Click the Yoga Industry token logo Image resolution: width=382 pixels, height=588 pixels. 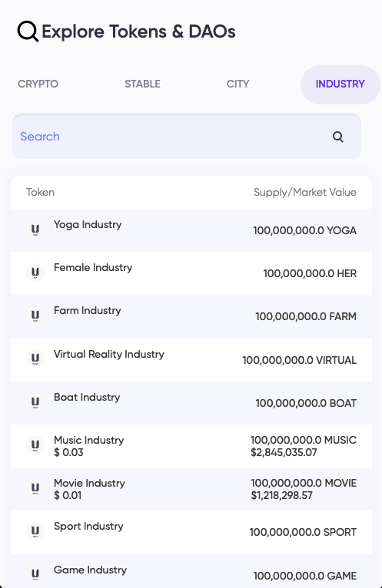click(35, 229)
